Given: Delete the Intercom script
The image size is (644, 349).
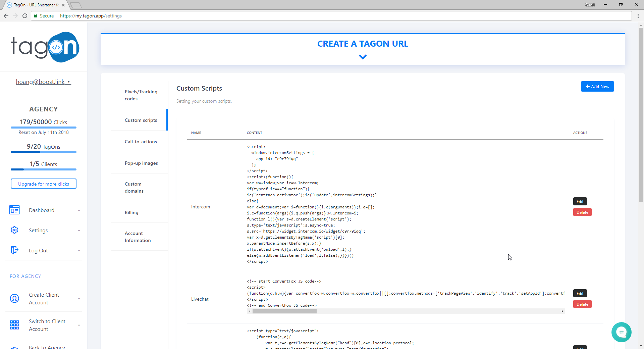Looking at the screenshot, I should click(x=582, y=212).
